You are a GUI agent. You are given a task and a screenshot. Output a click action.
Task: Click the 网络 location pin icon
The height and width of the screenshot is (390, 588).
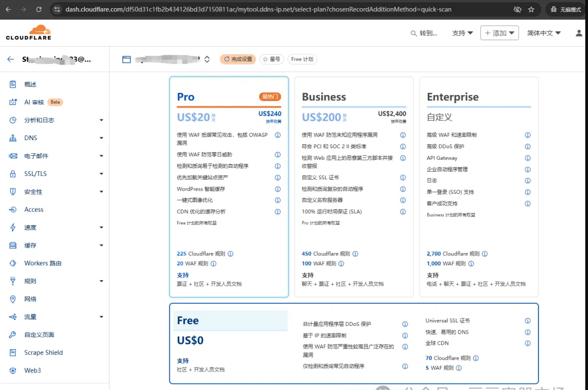coord(12,299)
